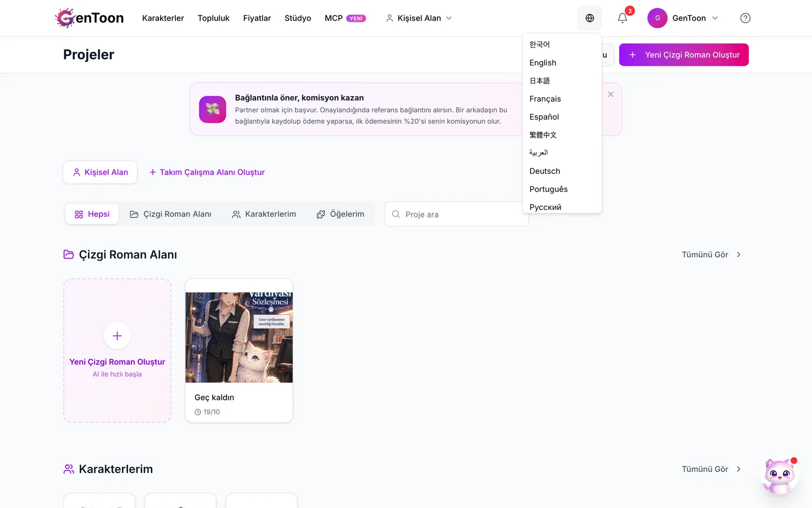812x508 pixels.
Task: Open the Geç kaldın comic thumbnail
Action: [239, 338]
